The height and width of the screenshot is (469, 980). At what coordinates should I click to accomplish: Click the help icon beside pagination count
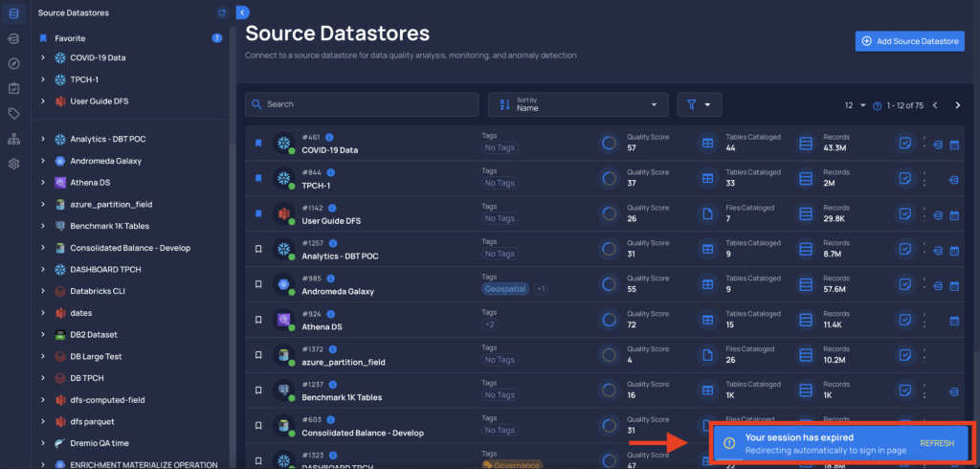tap(877, 105)
